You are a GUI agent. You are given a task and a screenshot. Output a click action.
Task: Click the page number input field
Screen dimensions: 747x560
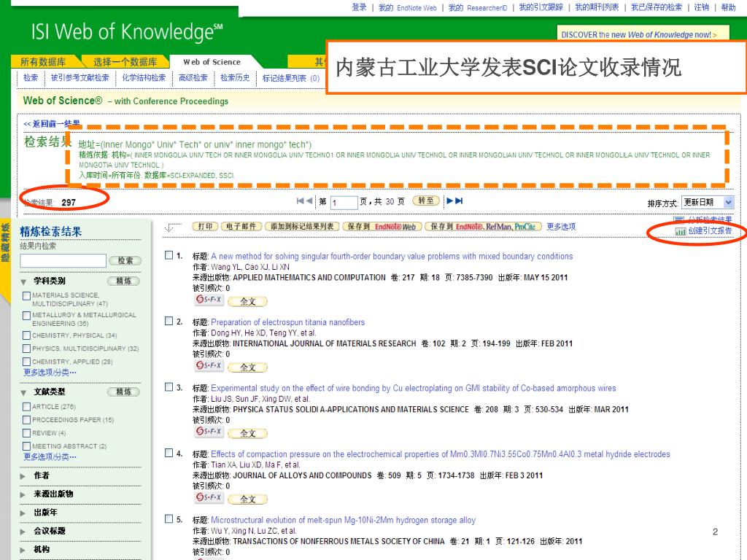pos(344,203)
